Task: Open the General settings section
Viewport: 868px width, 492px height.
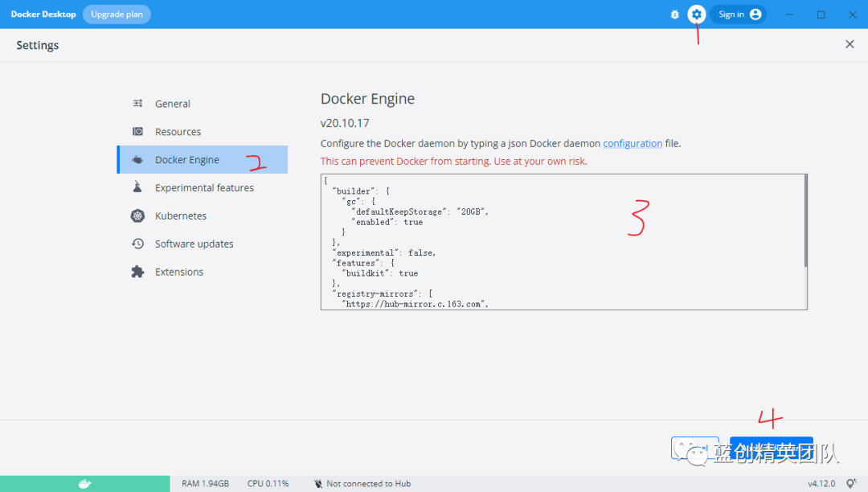Action: pos(202,104)
